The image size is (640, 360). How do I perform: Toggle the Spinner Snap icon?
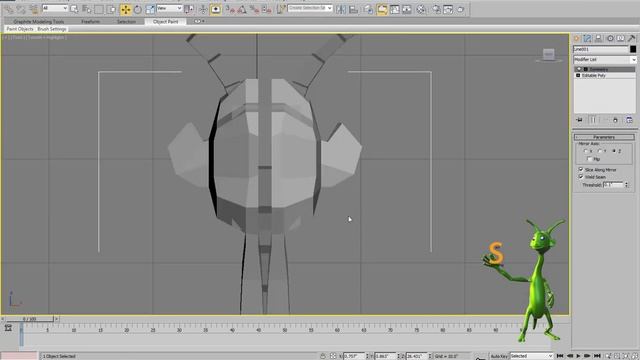click(x=267, y=9)
